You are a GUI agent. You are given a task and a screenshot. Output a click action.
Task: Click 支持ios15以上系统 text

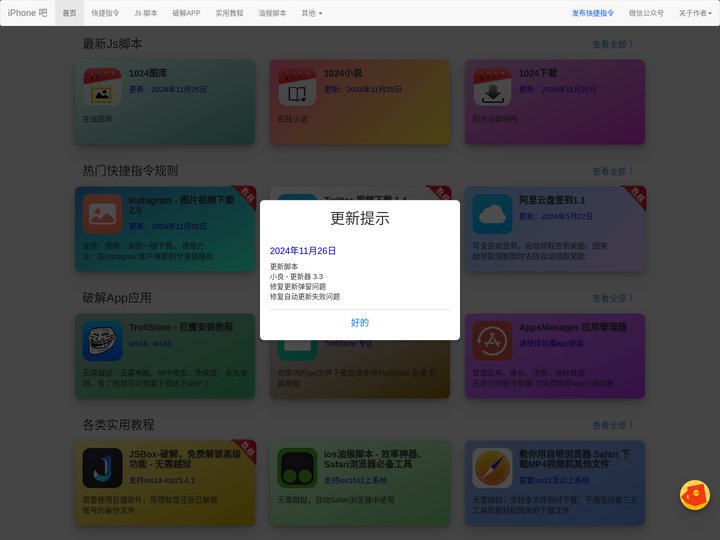(x=355, y=480)
